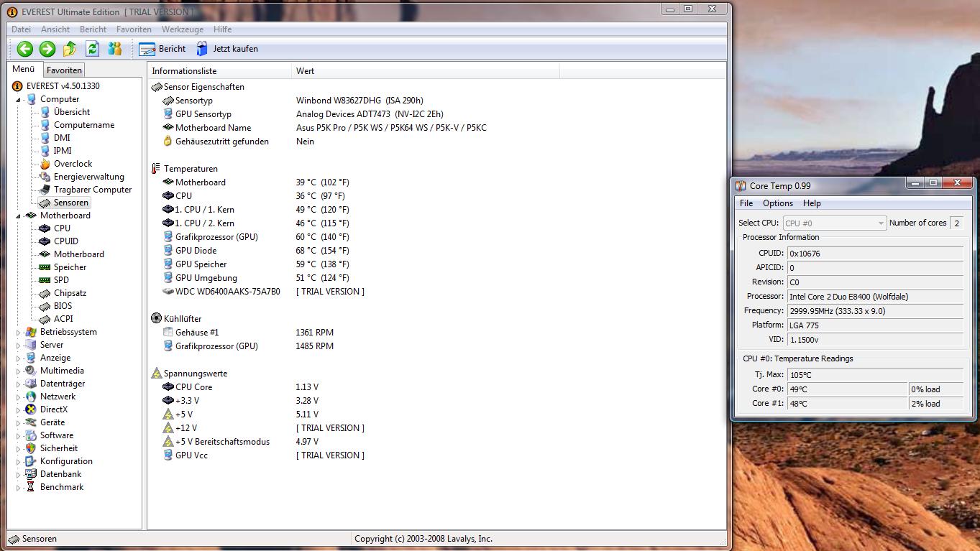
Task: Select the Chipsatz tree item
Action: [71, 293]
